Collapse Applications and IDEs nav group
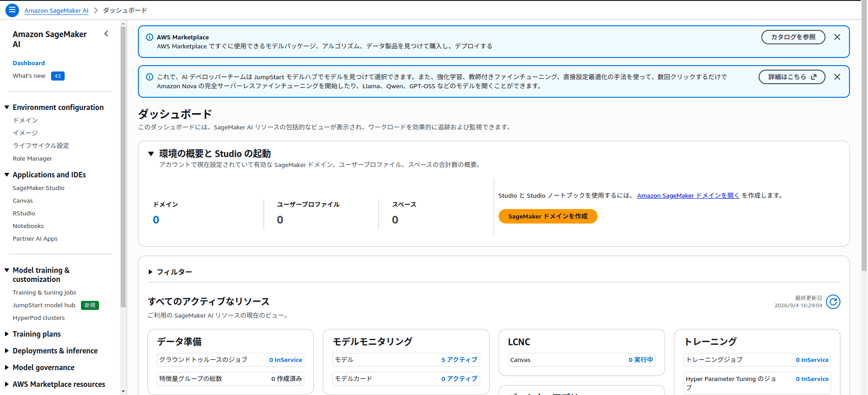 [7, 175]
